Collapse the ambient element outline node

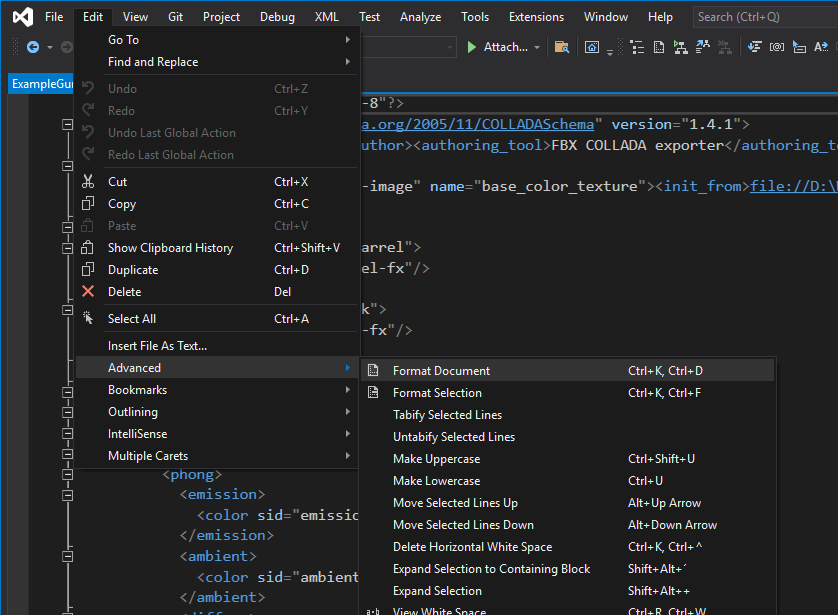click(x=67, y=556)
